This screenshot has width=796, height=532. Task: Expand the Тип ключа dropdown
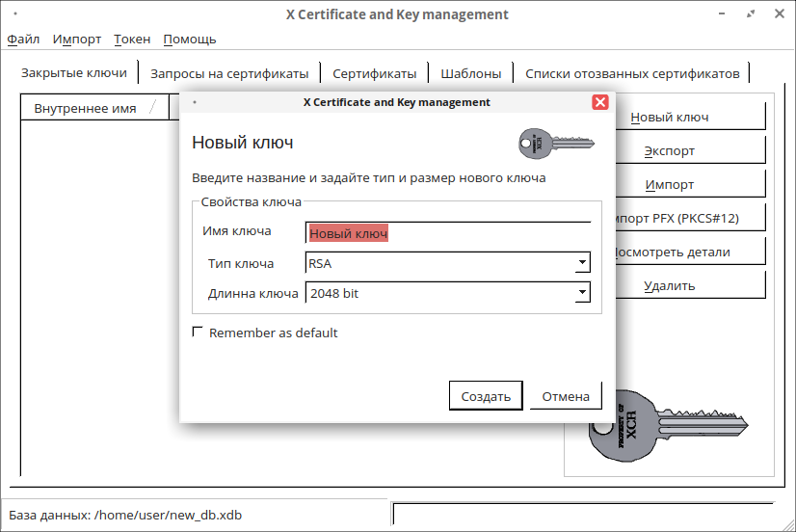point(582,263)
